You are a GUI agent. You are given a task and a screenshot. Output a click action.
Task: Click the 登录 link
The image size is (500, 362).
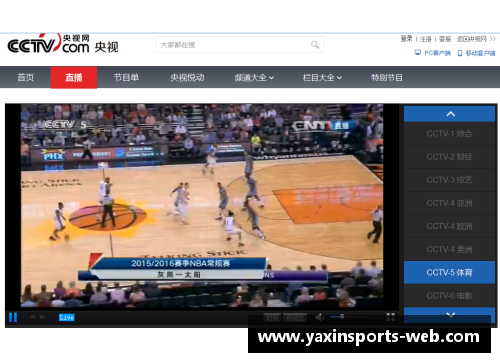click(406, 39)
